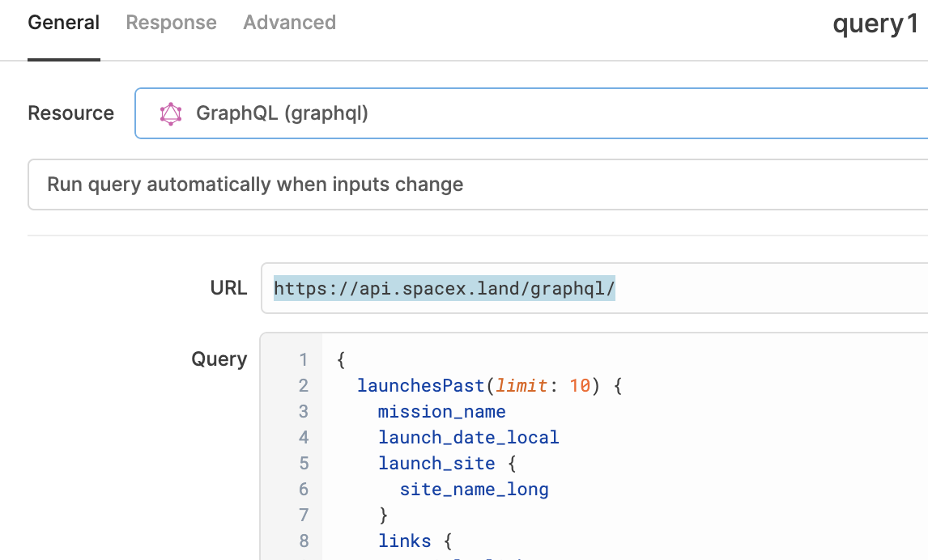Click the GraphQL logo icon in Resource
The width and height of the screenshot is (928, 560).
click(170, 113)
